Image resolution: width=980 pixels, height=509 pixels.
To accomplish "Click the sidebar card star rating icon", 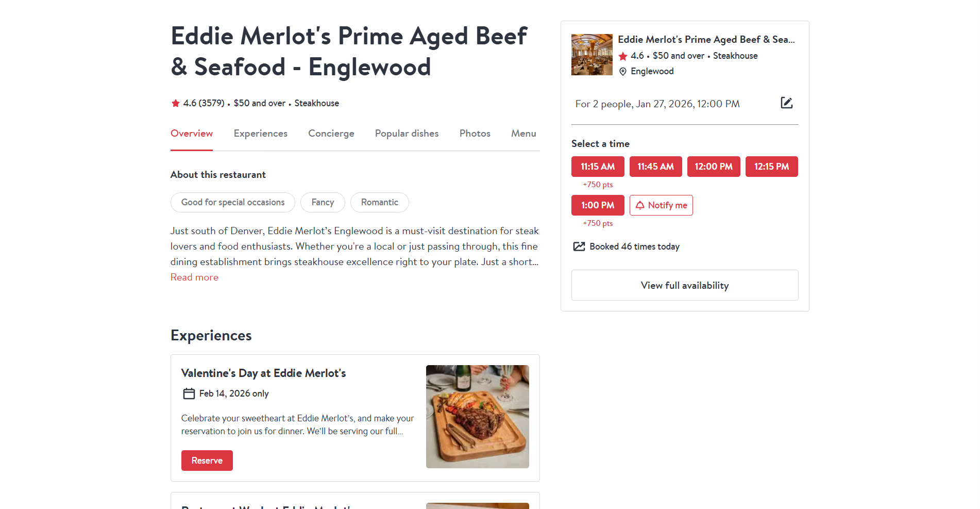I will (623, 56).
